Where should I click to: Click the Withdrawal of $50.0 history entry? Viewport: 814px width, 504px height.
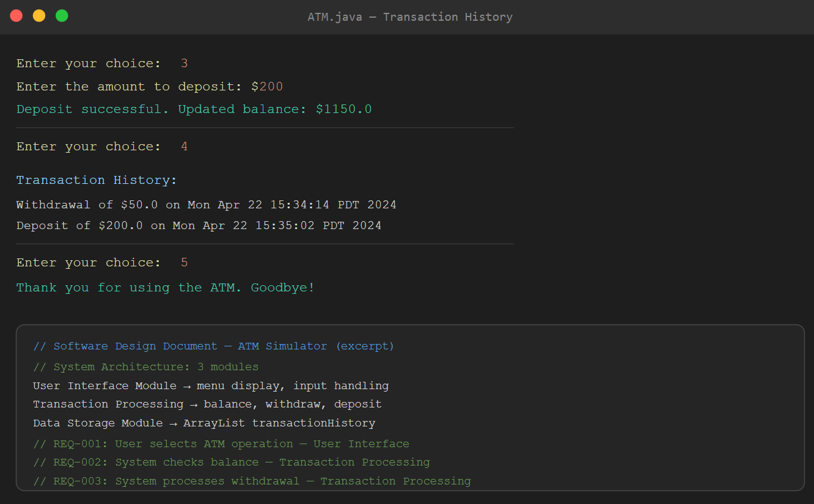click(206, 205)
